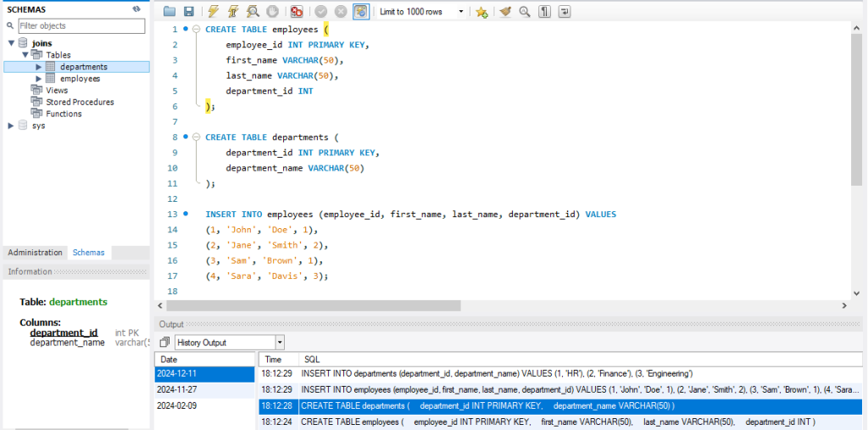Expand the sys schema
Image resolution: width=868 pixels, height=430 pixels.
pyautogui.click(x=11, y=126)
